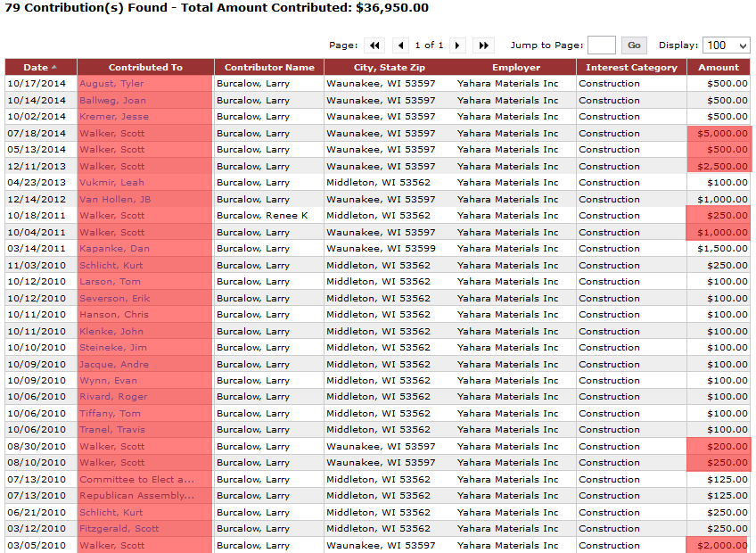Screen dimensions: 756x553
Task: Select the $2,000.00 amount cell
Action: (x=719, y=546)
